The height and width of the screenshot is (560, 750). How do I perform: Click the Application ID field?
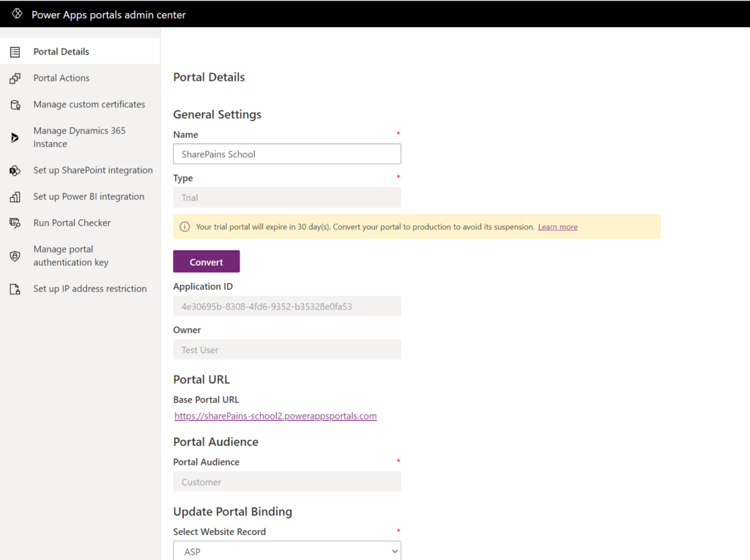pos(287,306)
